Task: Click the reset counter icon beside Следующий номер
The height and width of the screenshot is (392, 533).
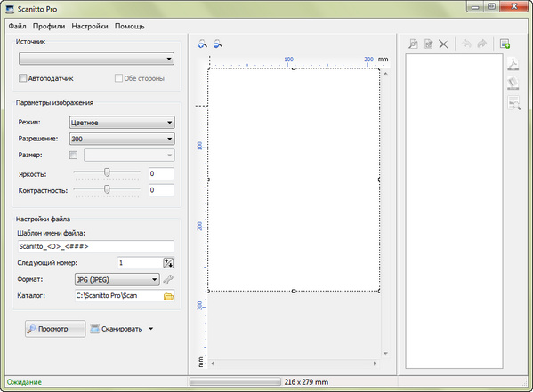Action: (168, 263)
